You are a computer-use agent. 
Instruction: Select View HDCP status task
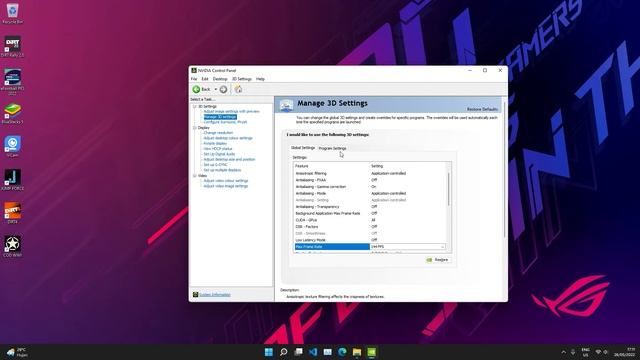point(218,149)
